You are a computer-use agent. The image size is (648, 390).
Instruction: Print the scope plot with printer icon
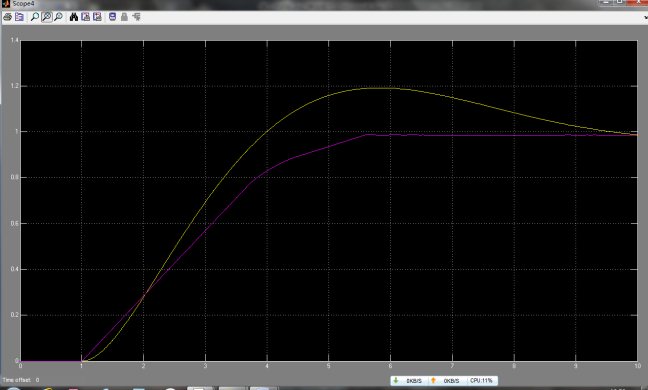pyautogui.click(x=7, y=17)
